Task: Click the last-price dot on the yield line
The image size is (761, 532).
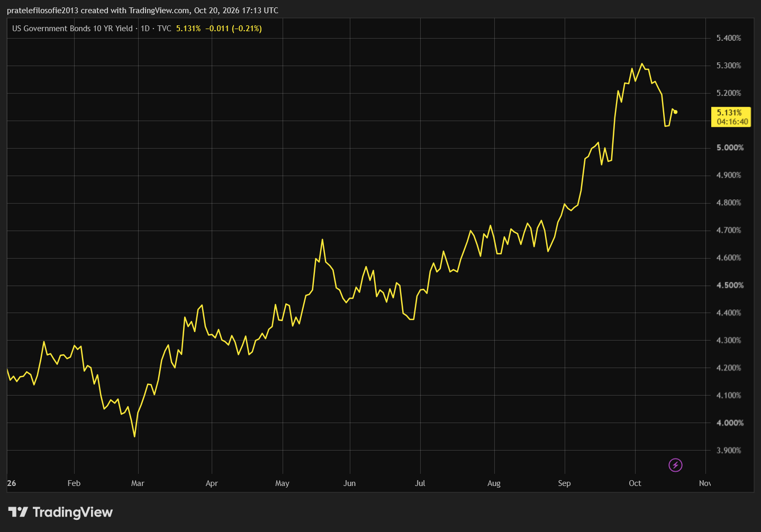Action: pyautogui.click(x=675, y=112)
